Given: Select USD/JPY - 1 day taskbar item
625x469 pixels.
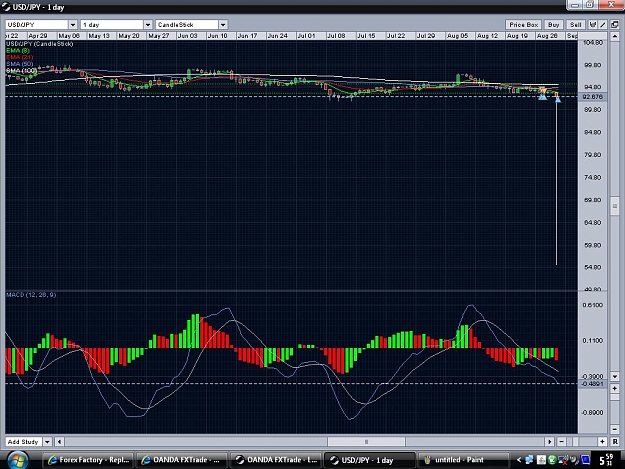Looking at the screenshot, I should 370,460.
